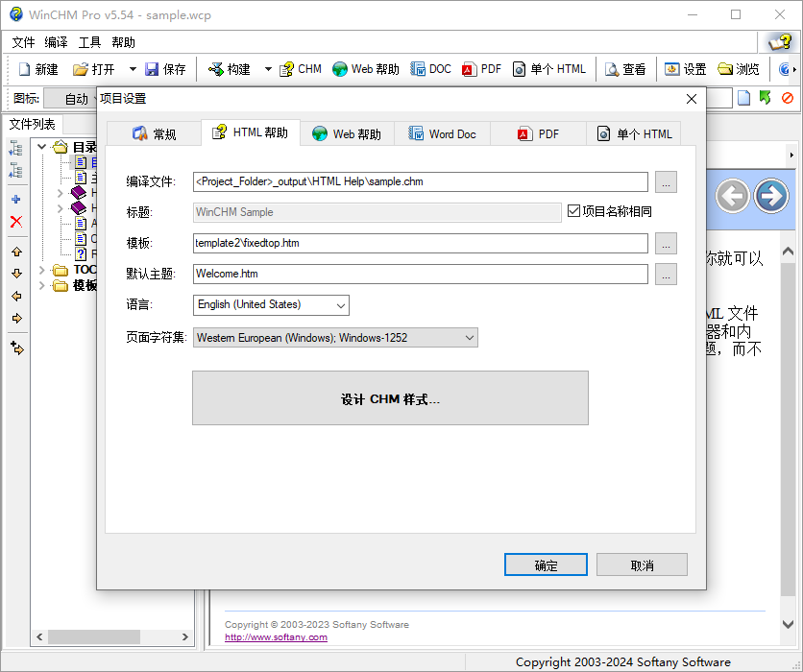Browse for the 模板 template file

[x=666, y=243]
